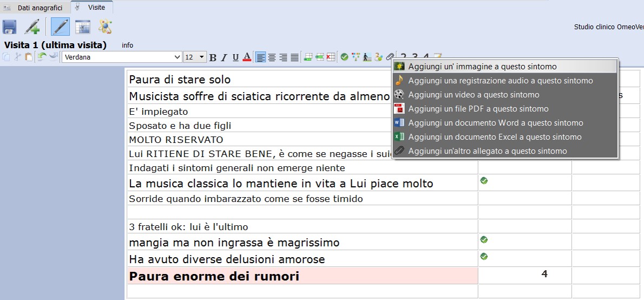This screenshot has height=300, width=644.
Task: Open the font size 12 dropdown
Action: [x=195, y=57]
